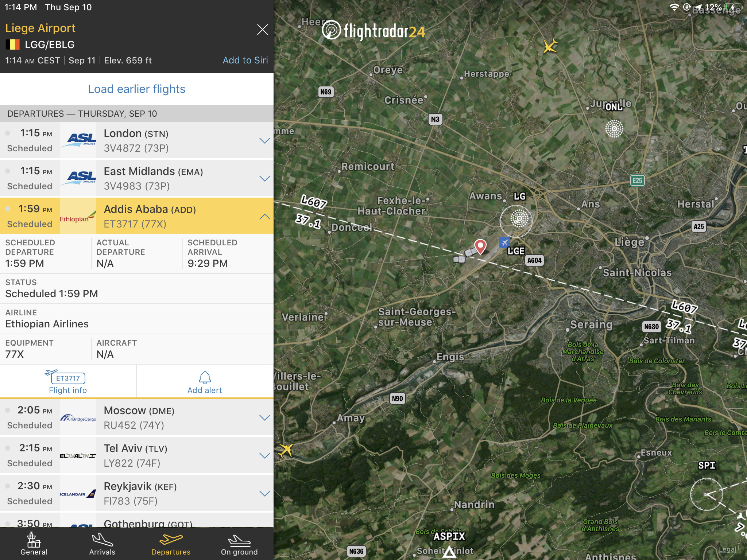Expand the Tel Aviv LY822 flight
Image resolution: width=747 pixels, height=560 pixels.
click(264, 456)
